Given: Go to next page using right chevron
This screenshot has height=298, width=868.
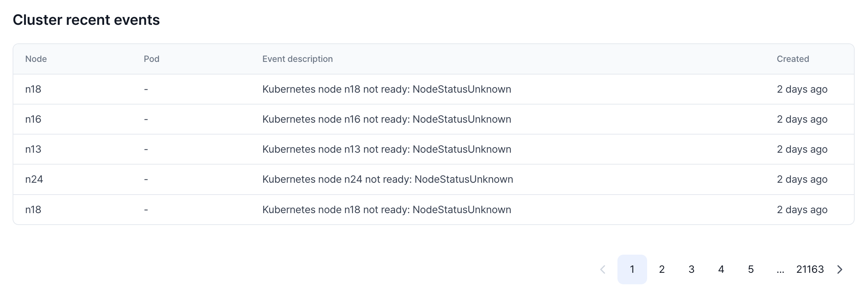Looking at the screenshot, I should point(840,269).
